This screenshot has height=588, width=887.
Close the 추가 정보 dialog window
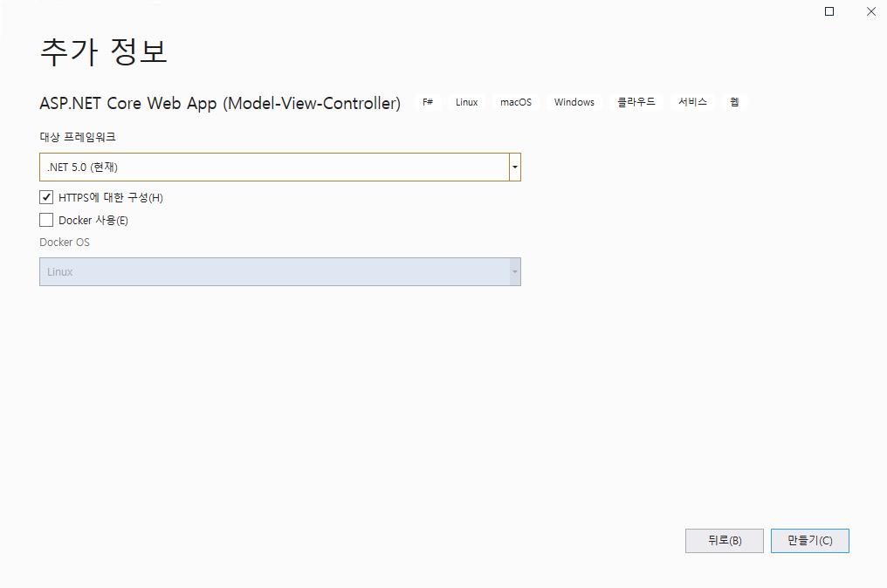[870, 11]
